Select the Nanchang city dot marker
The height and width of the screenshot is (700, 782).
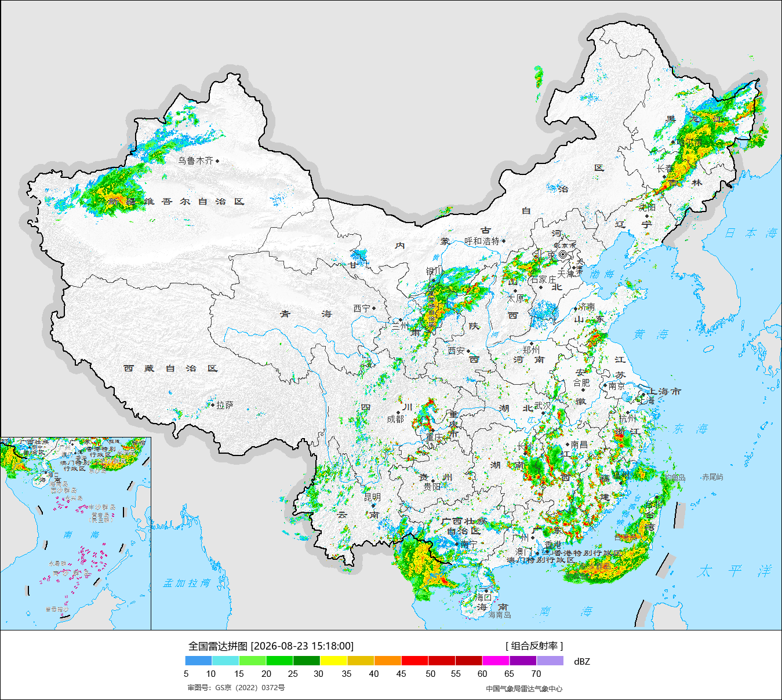pos(568,444)
